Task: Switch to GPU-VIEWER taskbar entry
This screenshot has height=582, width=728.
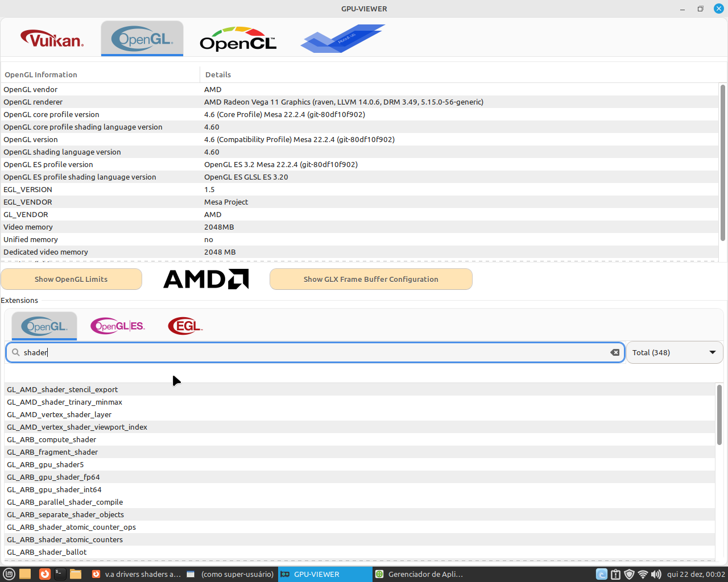Action: (325, 574)
